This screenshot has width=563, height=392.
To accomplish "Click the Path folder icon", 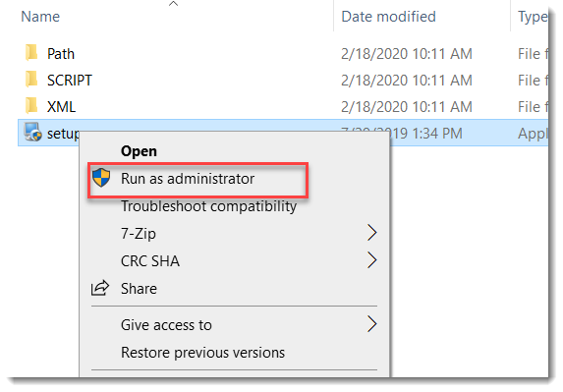I will tap(31, 53).
